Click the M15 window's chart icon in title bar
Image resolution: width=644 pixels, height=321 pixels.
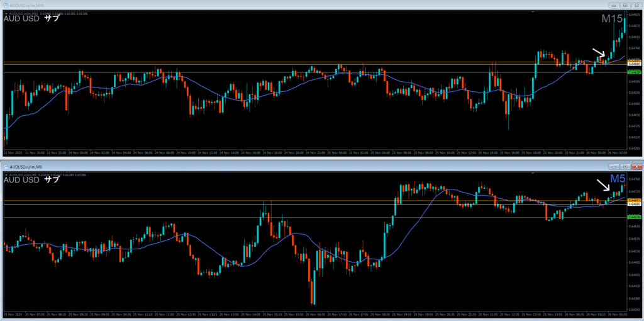(x=6, y=5)
